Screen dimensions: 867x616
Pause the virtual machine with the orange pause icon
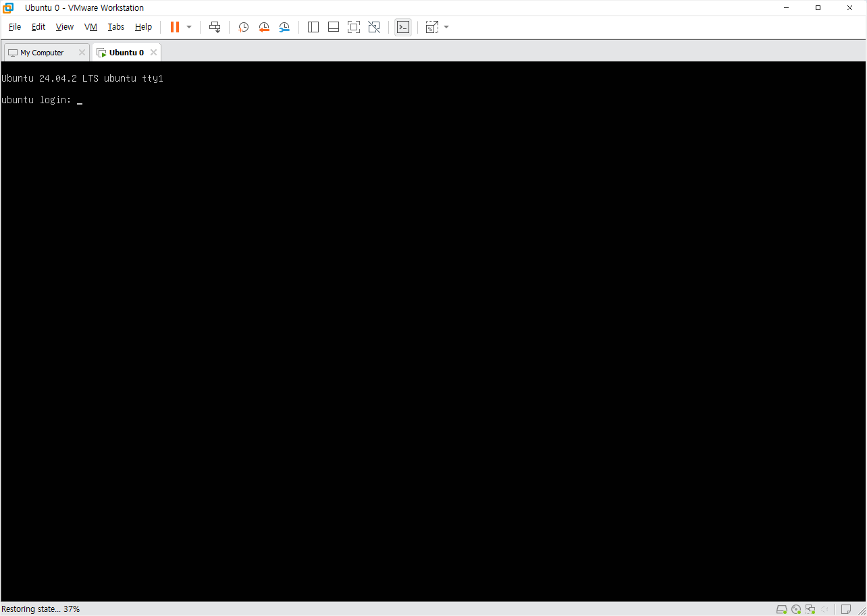[x=175, y=27]
